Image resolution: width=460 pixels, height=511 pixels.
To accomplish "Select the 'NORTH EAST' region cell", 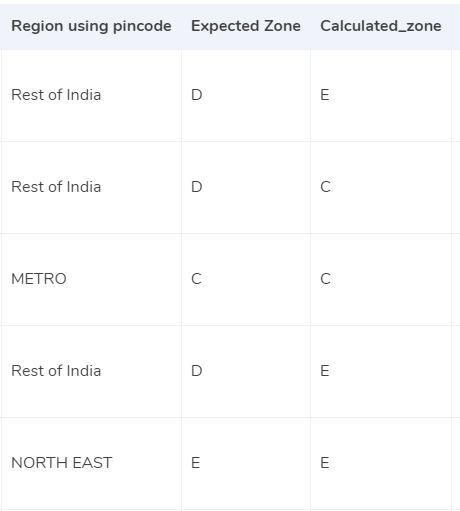I will [x=91, y=463].
